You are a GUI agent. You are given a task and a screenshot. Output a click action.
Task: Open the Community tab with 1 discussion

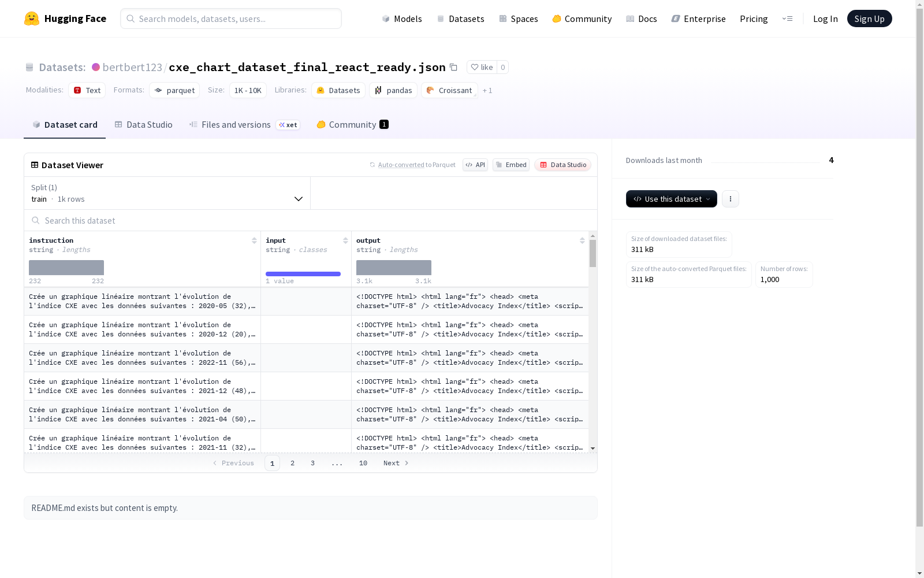352,124
